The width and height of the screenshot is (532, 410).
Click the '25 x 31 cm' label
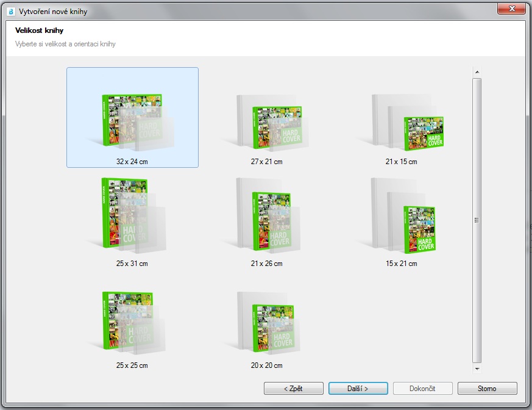pyautogui.click(x=132, y=264)
